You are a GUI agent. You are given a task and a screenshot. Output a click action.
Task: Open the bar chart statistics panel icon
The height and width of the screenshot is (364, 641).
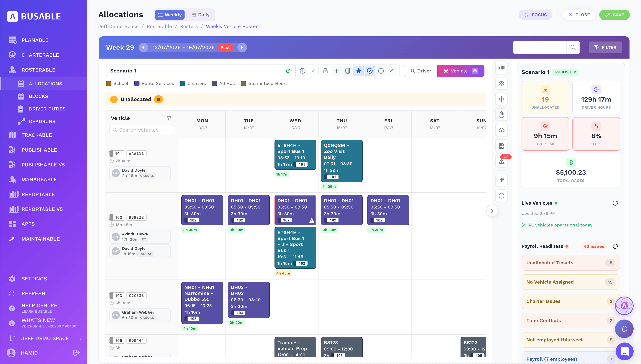[x=501, y=68]
